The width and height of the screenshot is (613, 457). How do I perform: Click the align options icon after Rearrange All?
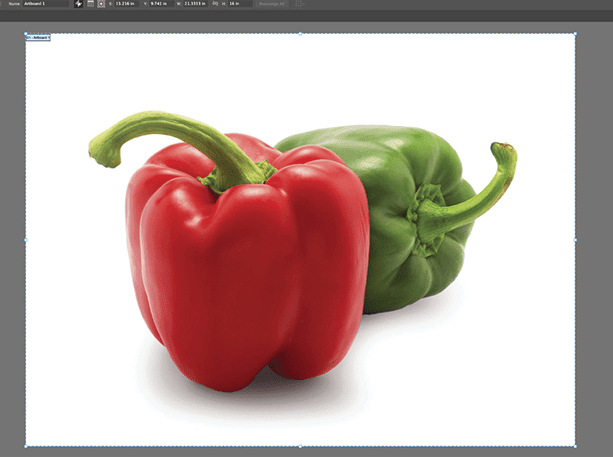click(299, 4)
